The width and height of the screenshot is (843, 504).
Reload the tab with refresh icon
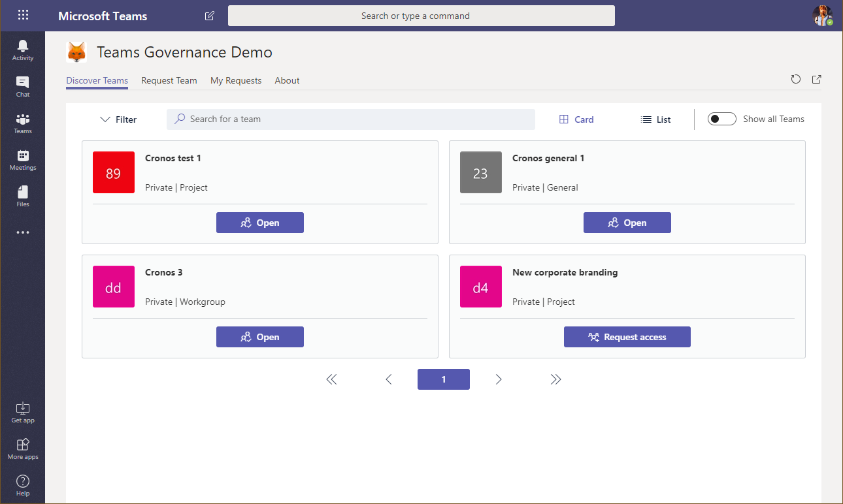pyautogui.click(x=795, y=80)
